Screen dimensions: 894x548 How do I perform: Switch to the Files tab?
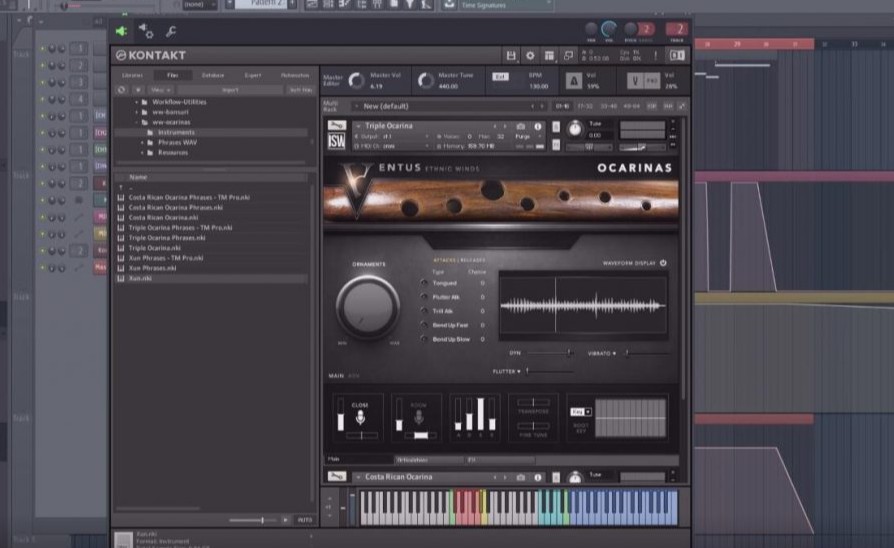tap(172, 75)
